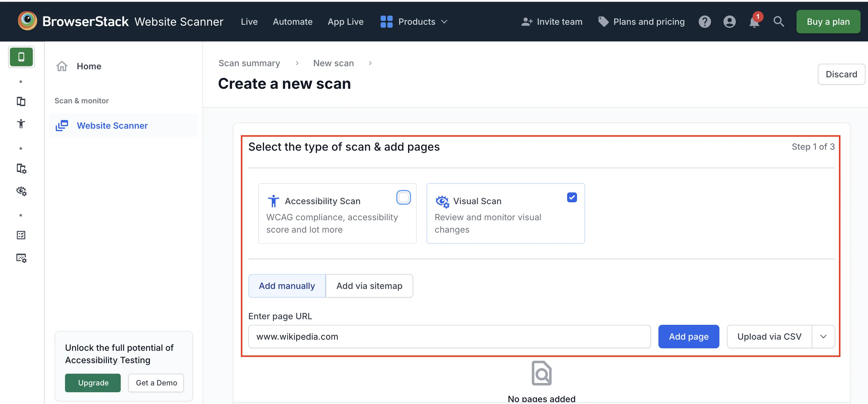The width and height of the screenshot is (868, 404).
Task: Open the accessibility figure sidebar icon
Action: tap(21, 124)
